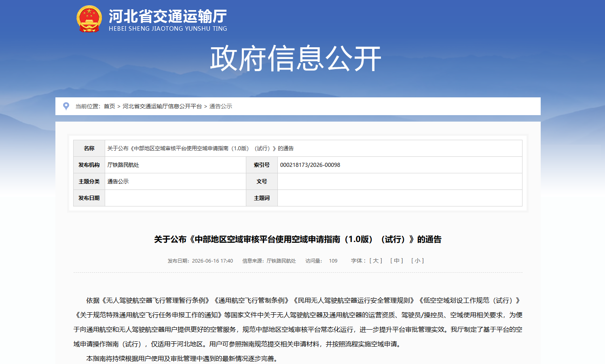Click the location pin icon in breadcrumb
605x364 pixels.
(x=66, y=106)
